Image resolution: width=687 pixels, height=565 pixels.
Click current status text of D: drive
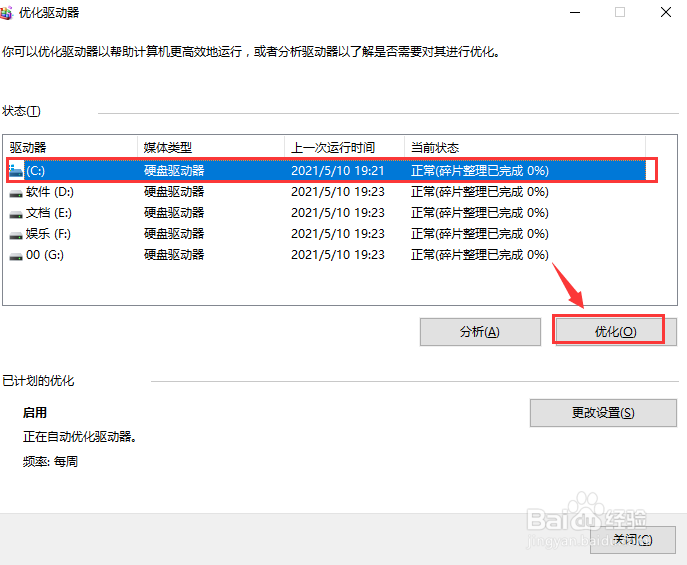(480, 191)
